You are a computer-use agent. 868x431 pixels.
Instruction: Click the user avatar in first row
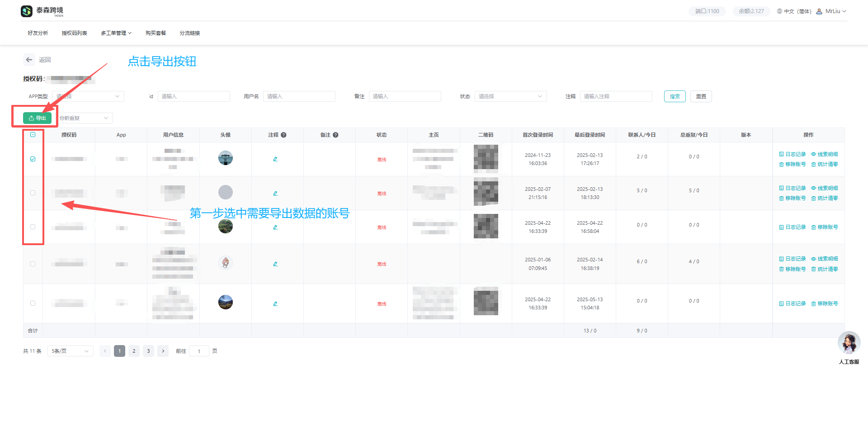(x=225, y=158)
